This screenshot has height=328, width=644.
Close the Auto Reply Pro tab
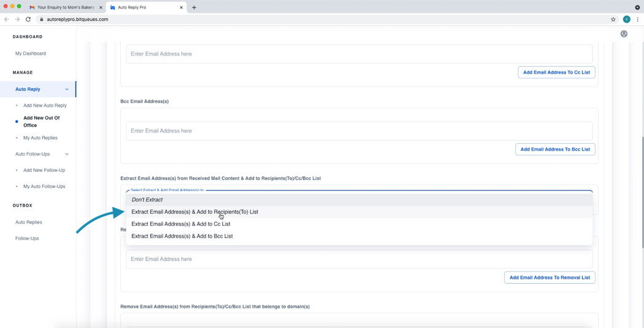click(x=182, y=7)
